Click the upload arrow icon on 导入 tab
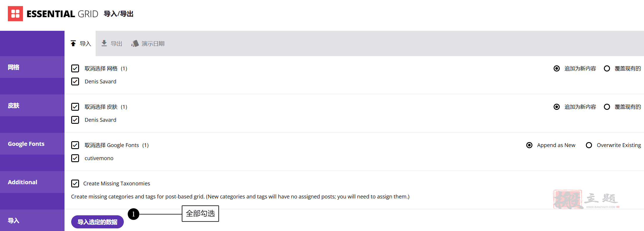This screenshot has height=231, width=644. pyautogui.click(x=73, y=44)
